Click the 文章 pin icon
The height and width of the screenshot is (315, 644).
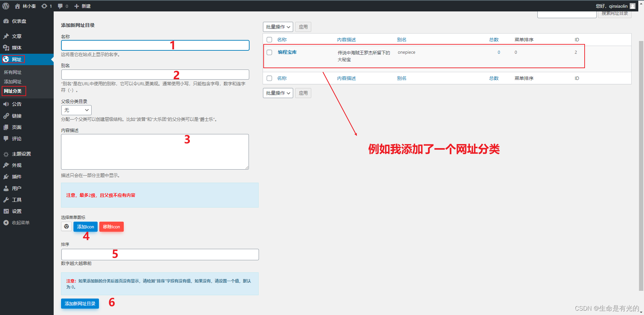click(6, 36)
